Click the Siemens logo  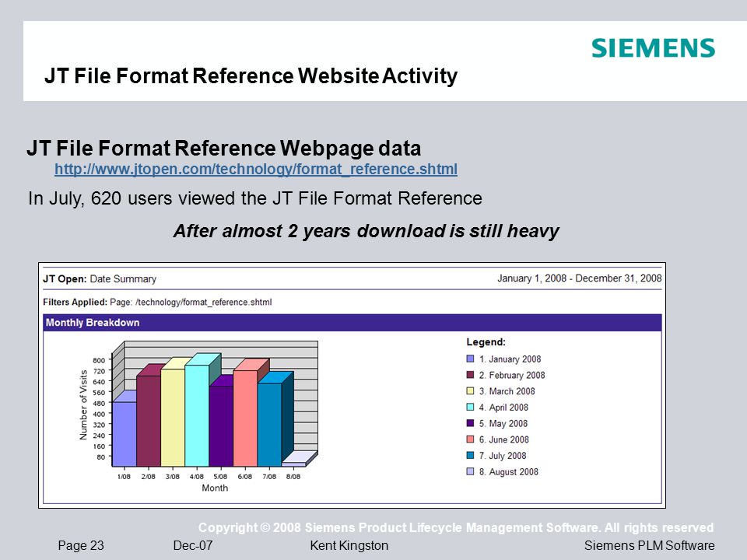[653, 48]
